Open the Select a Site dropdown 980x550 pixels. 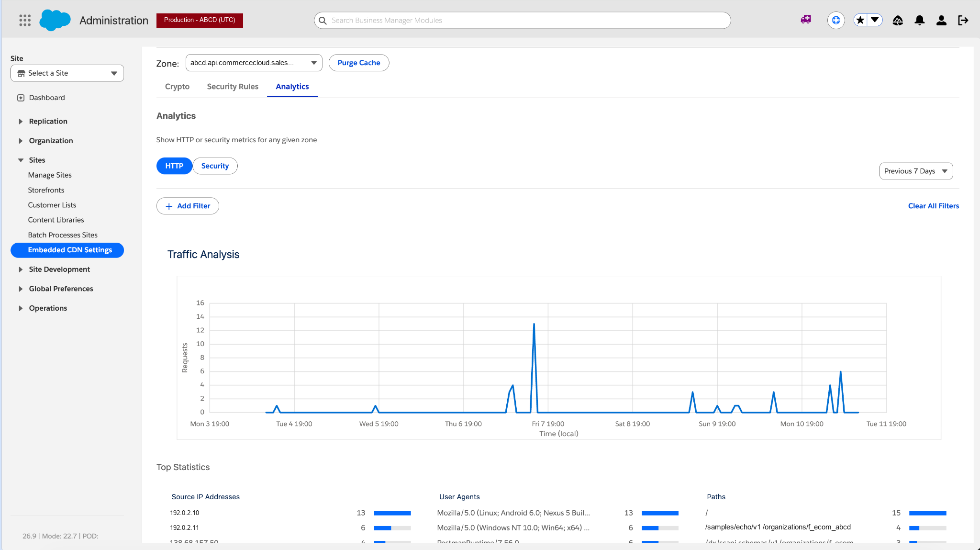(67, 73)
